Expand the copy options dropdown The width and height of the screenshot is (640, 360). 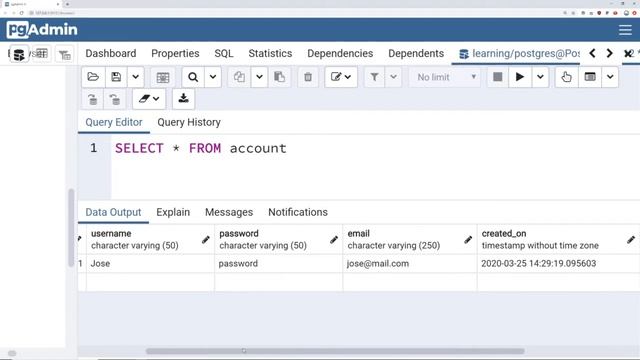(x=259, y=77)
